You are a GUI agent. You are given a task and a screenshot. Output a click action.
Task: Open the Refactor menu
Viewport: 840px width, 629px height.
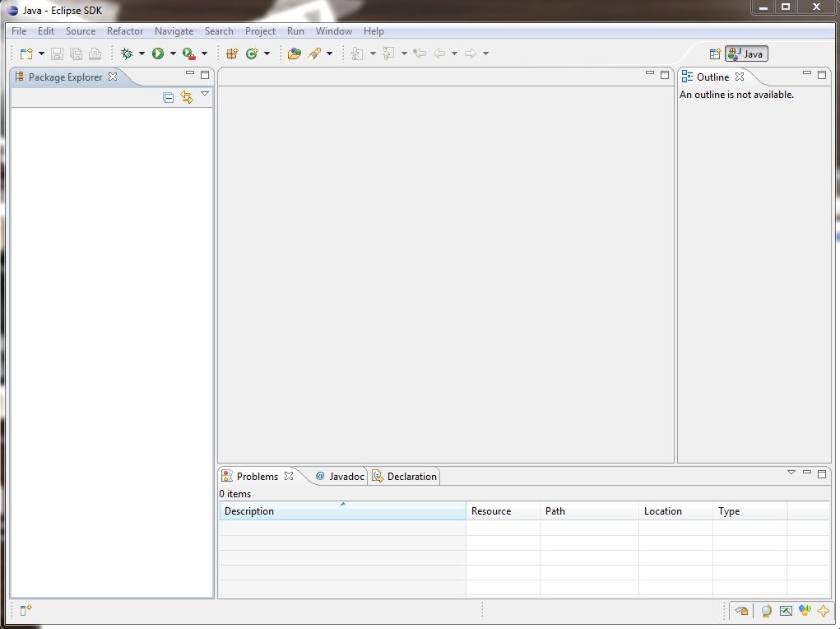tap(125, 31)
